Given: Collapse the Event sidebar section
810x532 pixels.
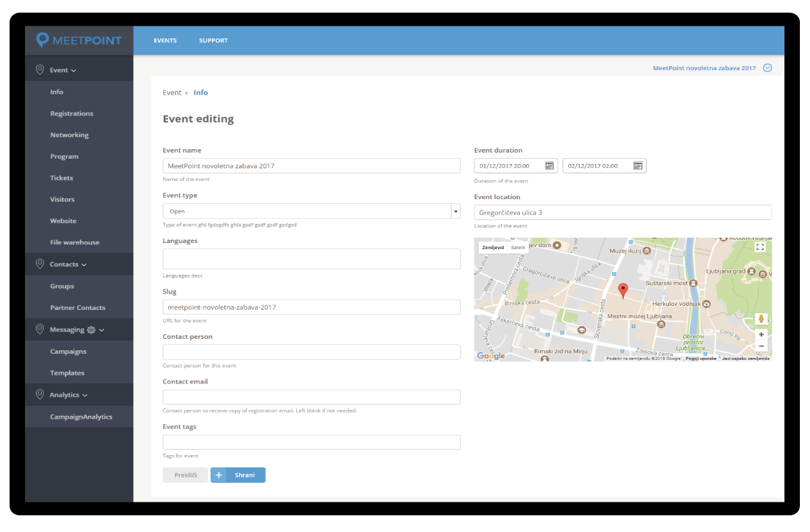Looking at the screenshot, I should tap(74, 70).
